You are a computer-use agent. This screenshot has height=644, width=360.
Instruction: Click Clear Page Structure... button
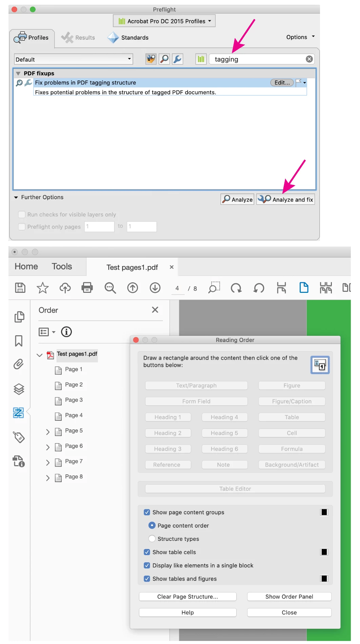[187, 596]
